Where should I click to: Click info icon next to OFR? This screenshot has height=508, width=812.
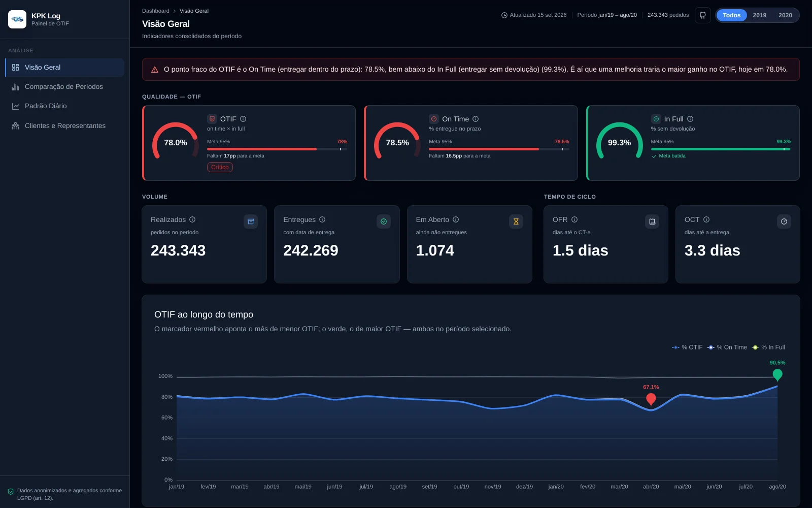(574, 219)
